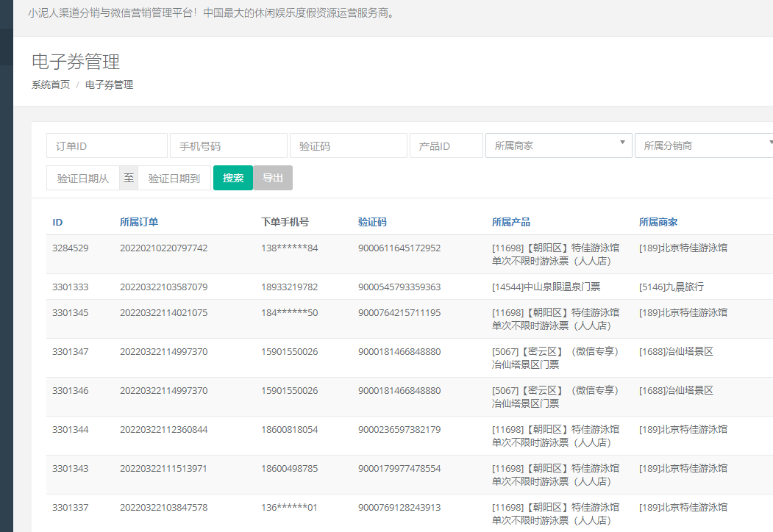
Task: Sort by 所属订单 column header
Action: click(139, 222)
